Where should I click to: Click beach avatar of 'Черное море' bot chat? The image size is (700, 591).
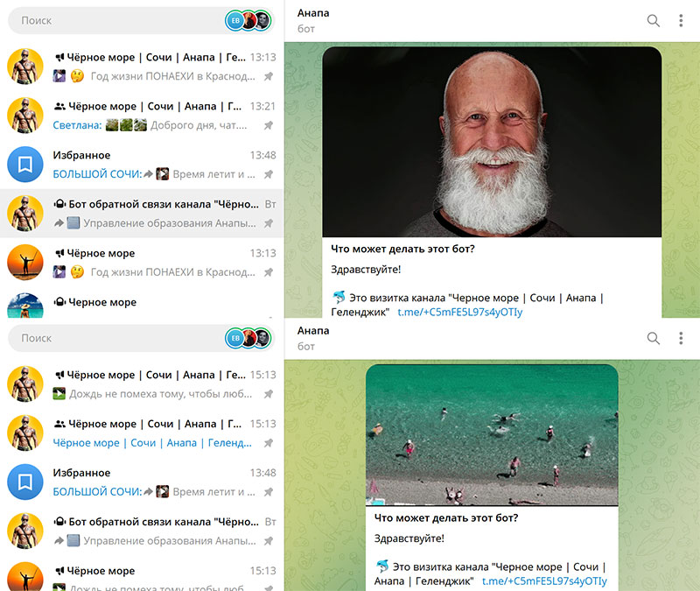(25, 306)
